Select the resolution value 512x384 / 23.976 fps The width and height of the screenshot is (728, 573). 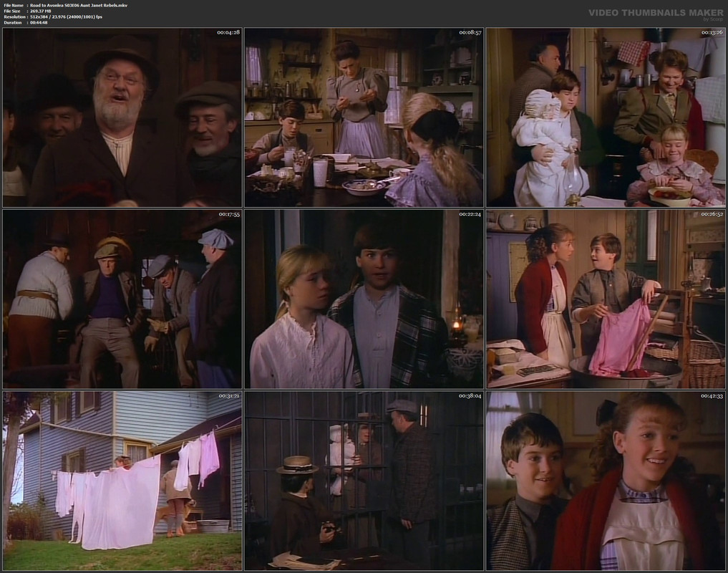67,16
